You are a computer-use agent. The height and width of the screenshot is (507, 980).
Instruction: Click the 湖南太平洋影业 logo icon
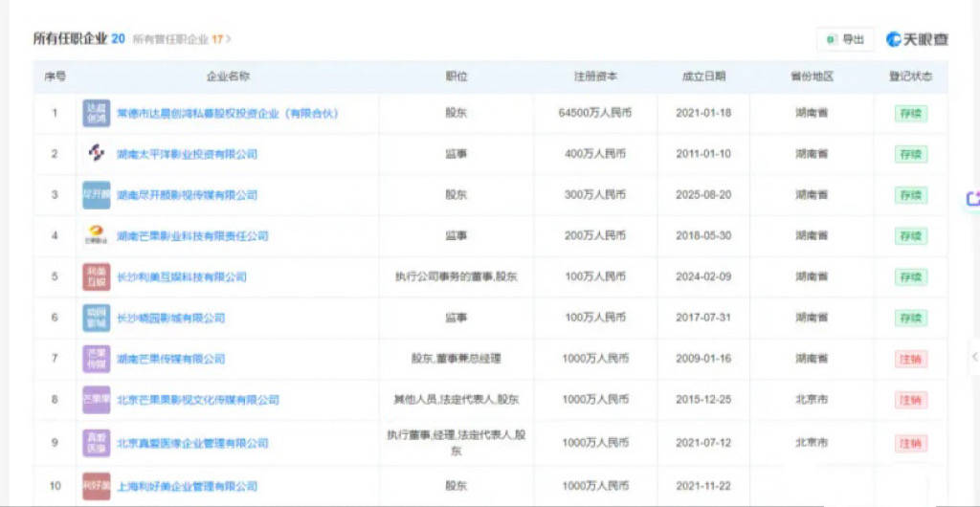point(96,154)
